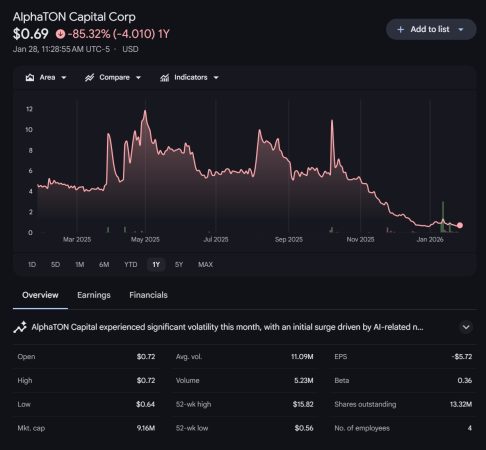486x450 pixels.
Task: Open the Compare dropdown arrow
Action: (138, 78)
